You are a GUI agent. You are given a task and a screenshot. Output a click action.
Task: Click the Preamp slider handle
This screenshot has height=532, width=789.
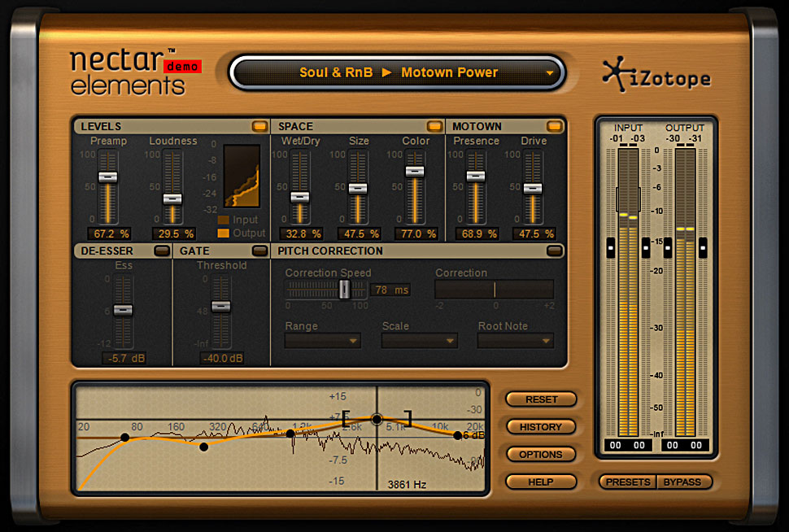(107, 177)
